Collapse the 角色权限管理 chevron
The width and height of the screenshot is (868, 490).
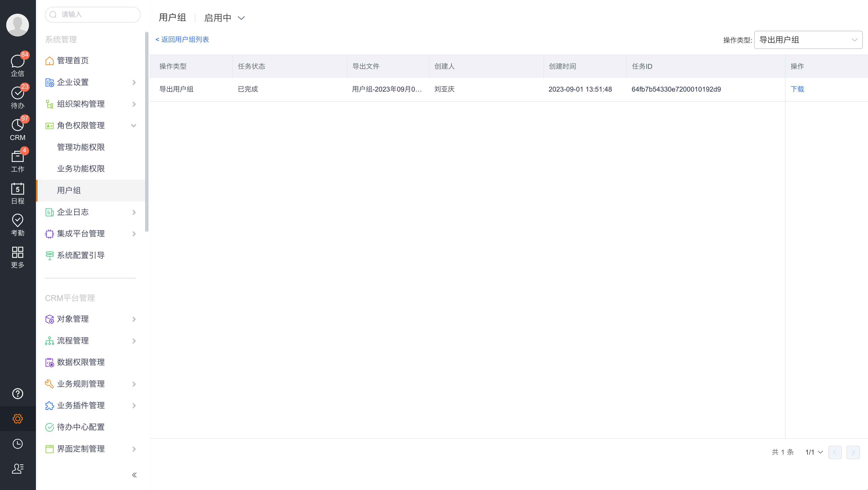(134, 126)
